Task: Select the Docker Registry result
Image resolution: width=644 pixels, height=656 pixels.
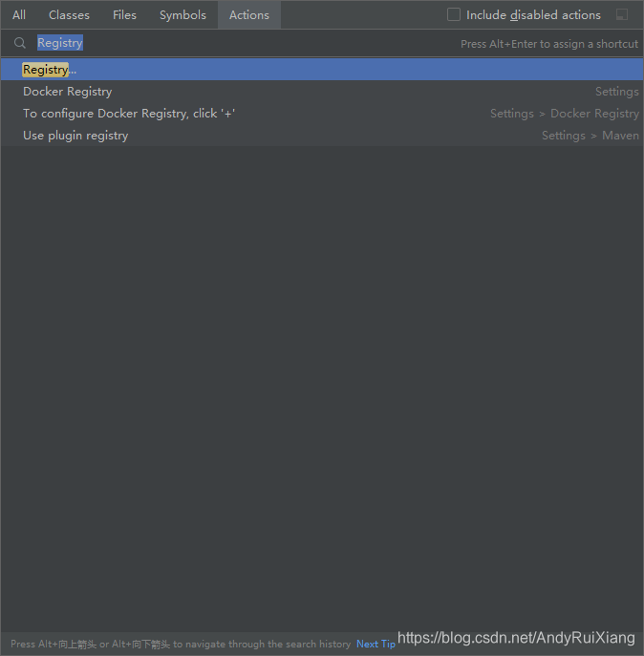Action: (x=322, y=92)
